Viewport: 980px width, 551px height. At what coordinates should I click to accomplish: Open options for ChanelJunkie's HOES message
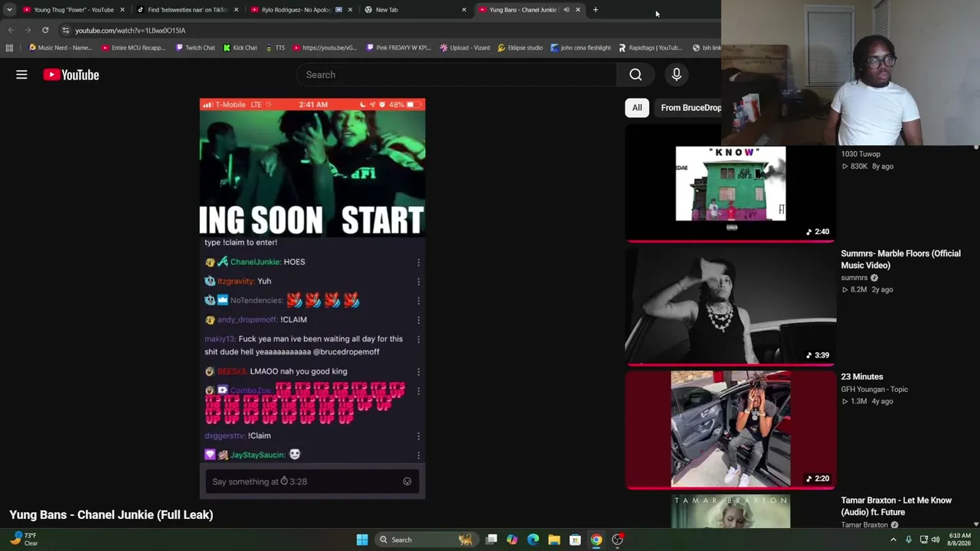(418, 262)
